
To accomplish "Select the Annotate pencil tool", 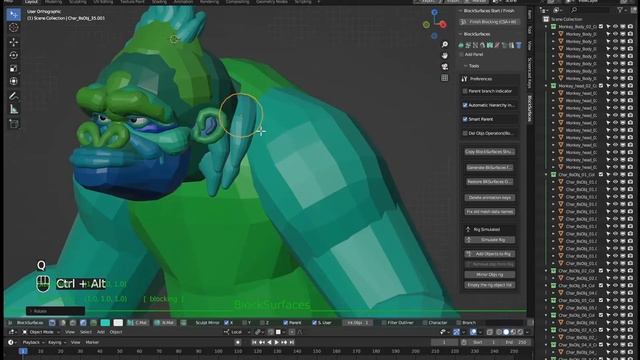I will click(x=13, y=96).
